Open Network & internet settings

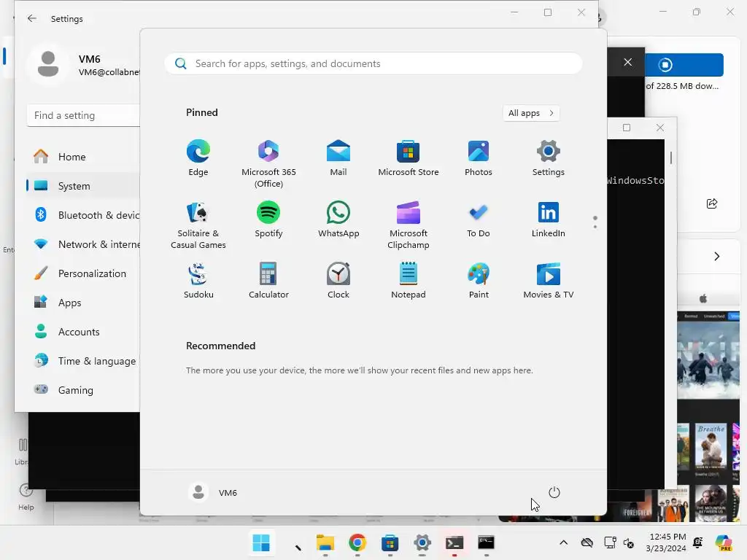pos(82,244)
